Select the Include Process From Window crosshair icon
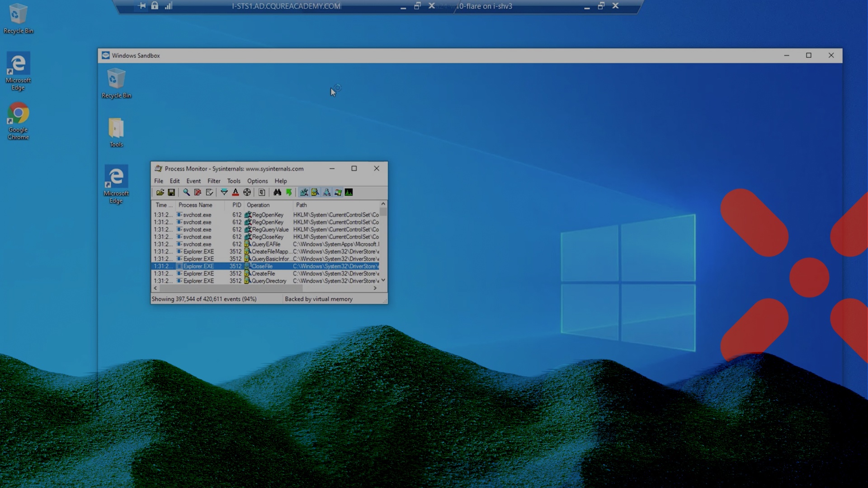The height and width of the screenshot is (488, 868). pos(247,192)
